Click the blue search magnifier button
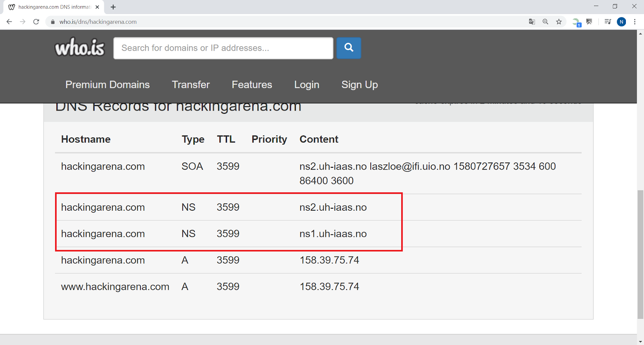 click(x=349, y=48)
